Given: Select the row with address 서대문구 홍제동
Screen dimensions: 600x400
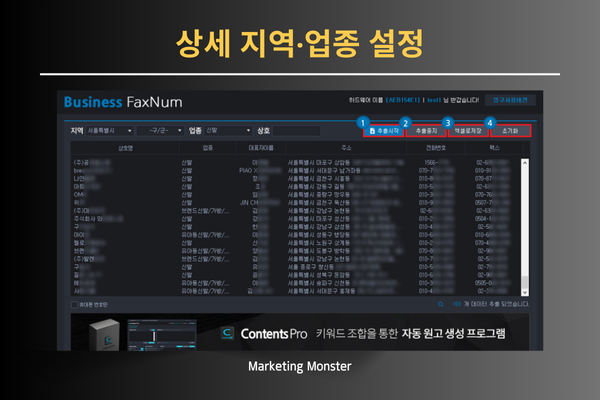Looking at the screenshot, I should (296, 291).
